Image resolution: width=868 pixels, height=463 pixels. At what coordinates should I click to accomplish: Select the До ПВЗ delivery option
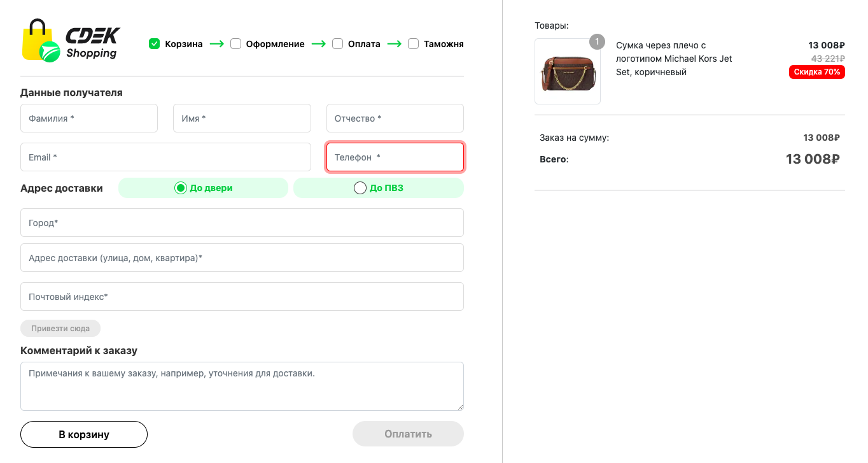[x=379, y=188]
